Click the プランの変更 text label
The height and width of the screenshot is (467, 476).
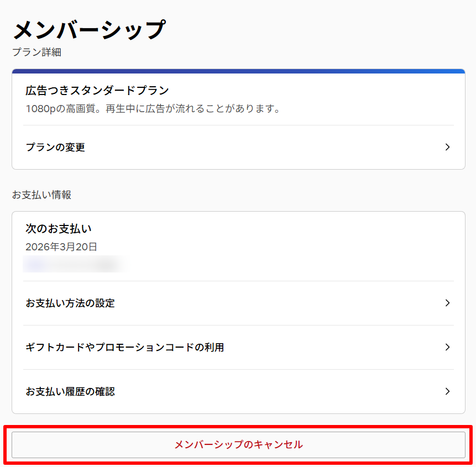[x=55, y=148]
